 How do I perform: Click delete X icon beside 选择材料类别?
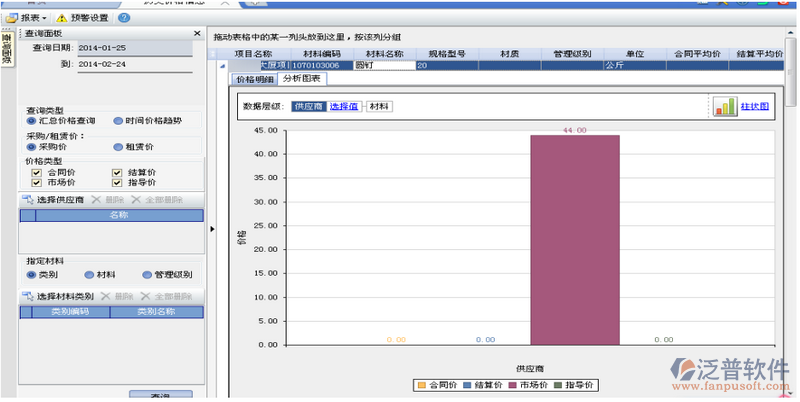point(106,297)
